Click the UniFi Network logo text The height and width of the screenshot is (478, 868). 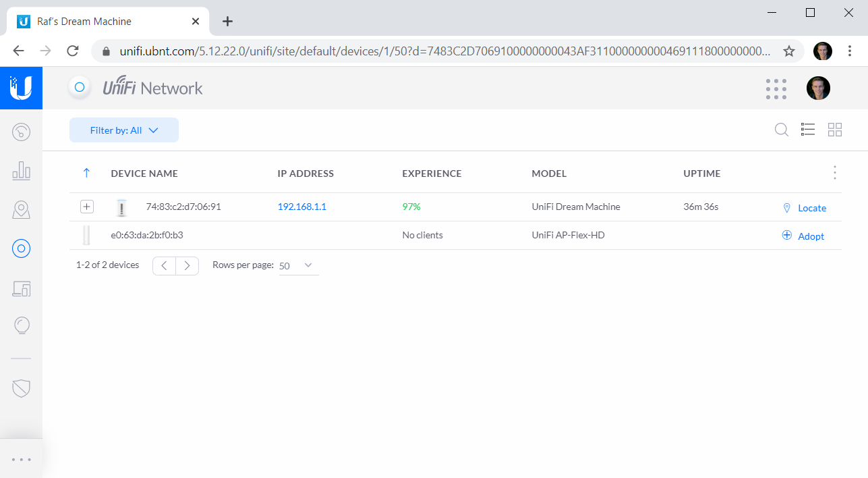tap(152, 88)
